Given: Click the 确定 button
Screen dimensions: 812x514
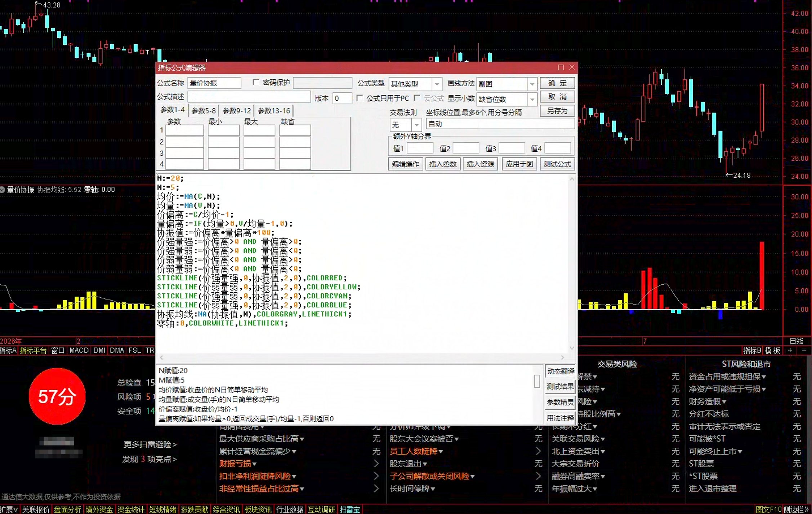Looking at the screenshot, I should [x=557, y=83].
